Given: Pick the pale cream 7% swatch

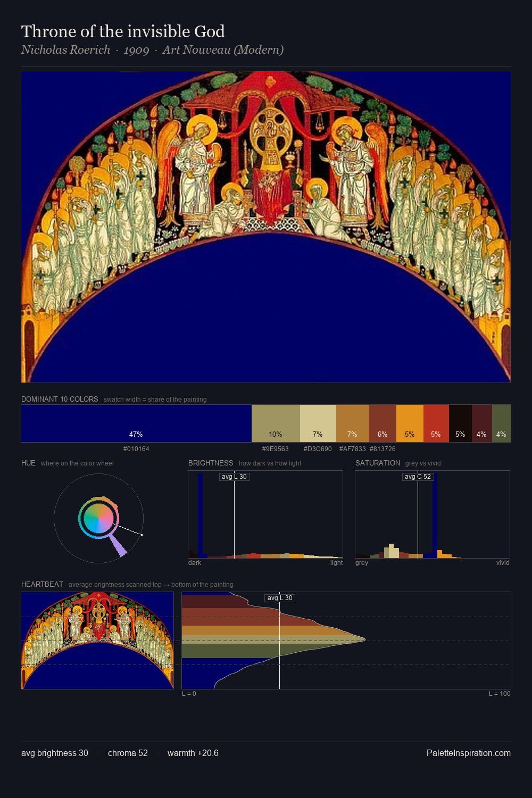Looking at the screenshot, I should [x=318, y=423].
